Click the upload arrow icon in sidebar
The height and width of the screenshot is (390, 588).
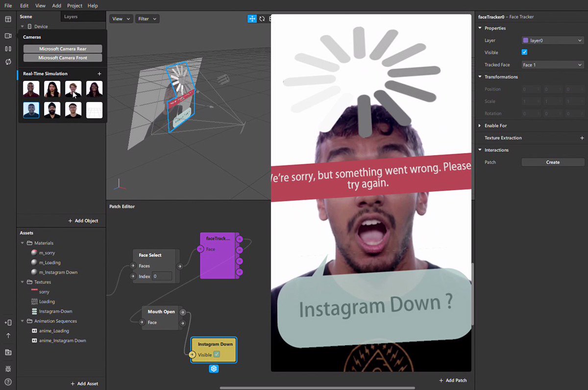pyautogui.click(x=8, y=336)
